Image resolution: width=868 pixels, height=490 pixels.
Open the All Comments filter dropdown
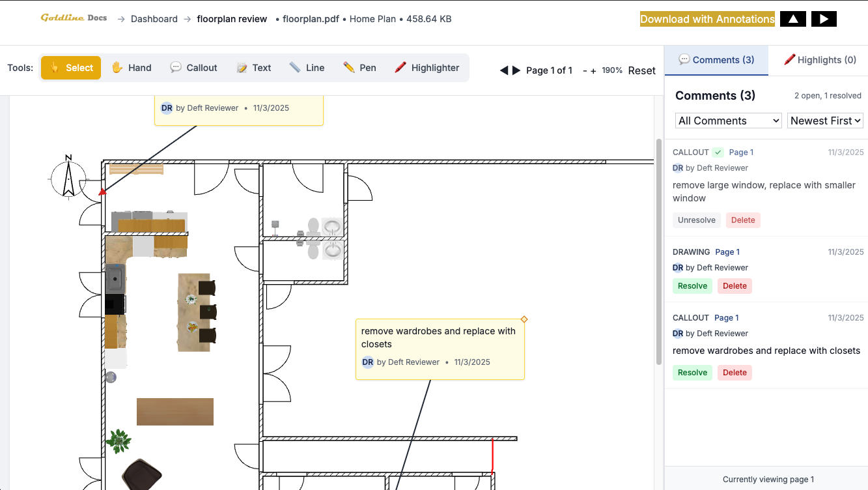coord(727,121)
